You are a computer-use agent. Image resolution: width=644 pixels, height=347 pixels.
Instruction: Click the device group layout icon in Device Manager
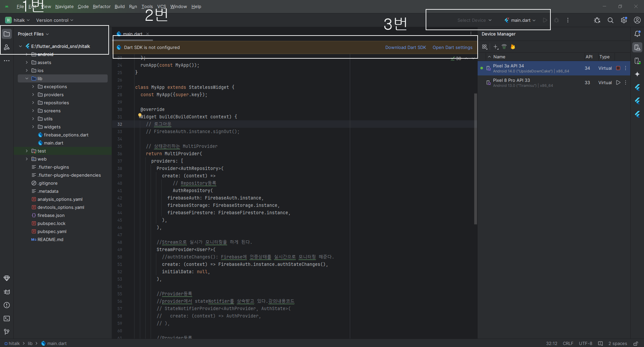(485, 47)
